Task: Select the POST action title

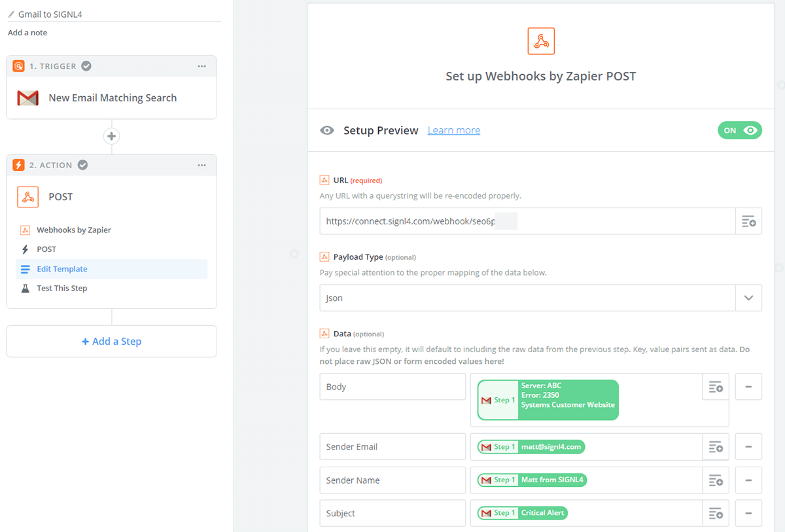Action: (61, 197)
